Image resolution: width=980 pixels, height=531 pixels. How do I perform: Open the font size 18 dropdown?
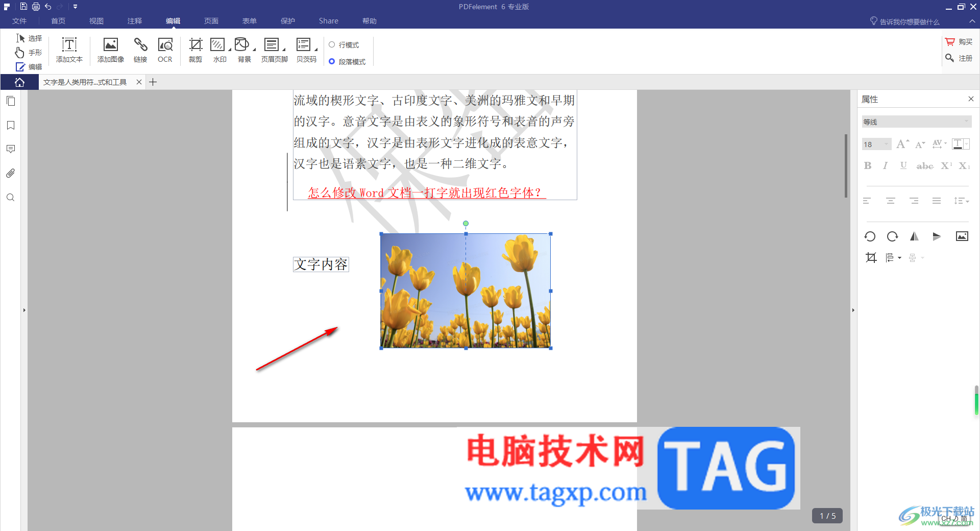click(x=876, y=144)
